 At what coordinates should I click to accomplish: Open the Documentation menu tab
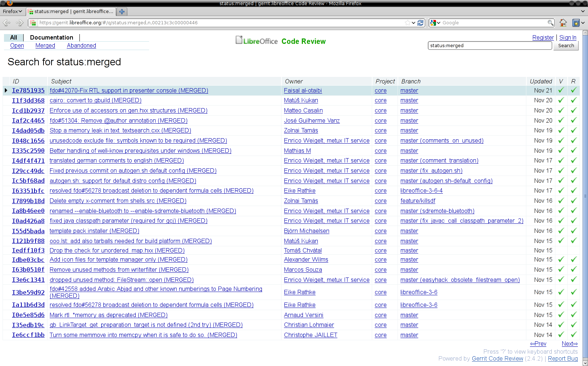(52, 37)
